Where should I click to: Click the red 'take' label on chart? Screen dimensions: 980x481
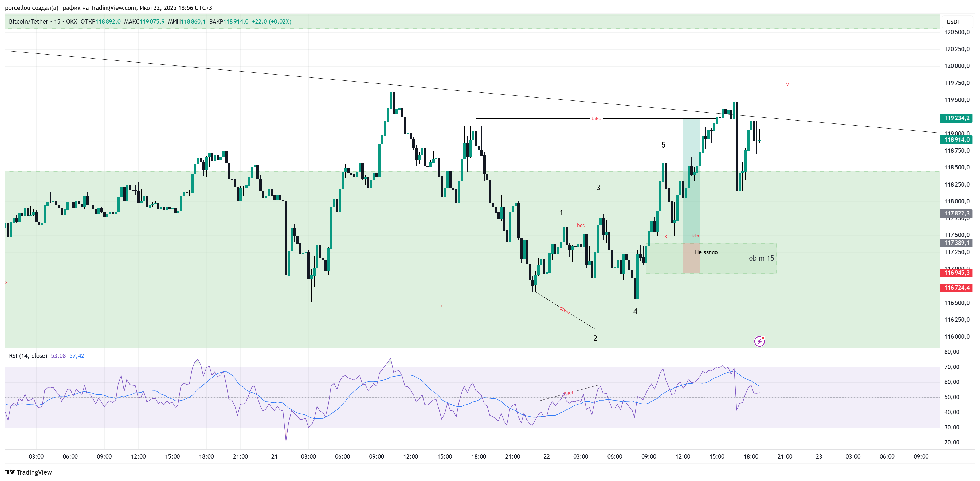(x=596, y=118)
